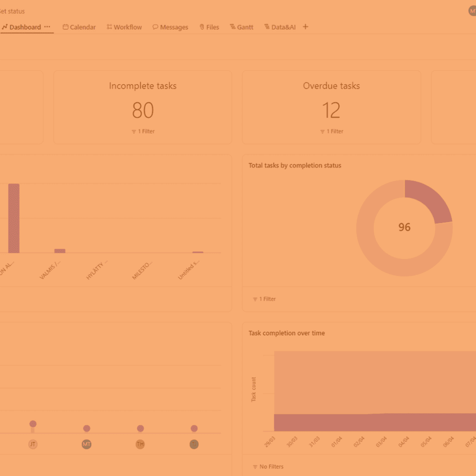Image resolution: width=476 pixels, height=476 pixels.
Task: Open the filter under Overdue tasks
Action: [331, 131]
